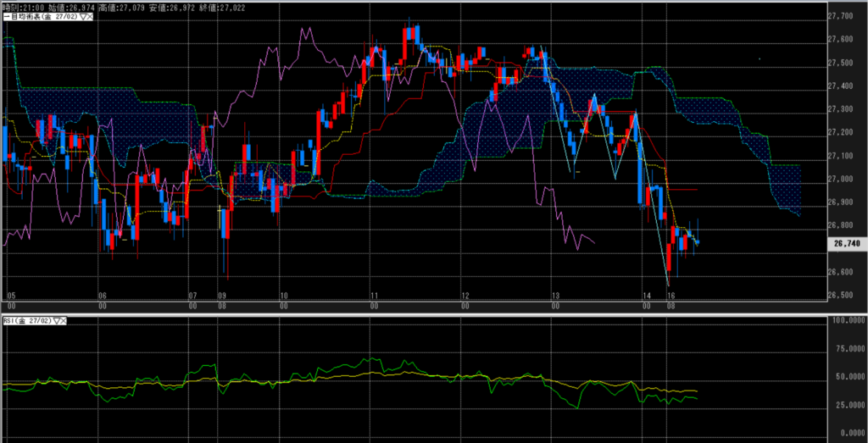Image resolution: width=868 pixels, height=443 pixels.
Task: Click the 27,700 price axis label
Action: click(x=841, y=16)
